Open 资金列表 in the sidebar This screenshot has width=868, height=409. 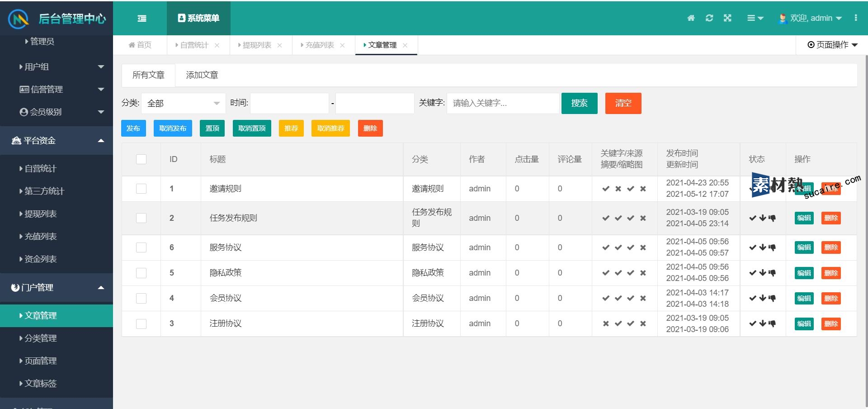click(x=57, y=259)
